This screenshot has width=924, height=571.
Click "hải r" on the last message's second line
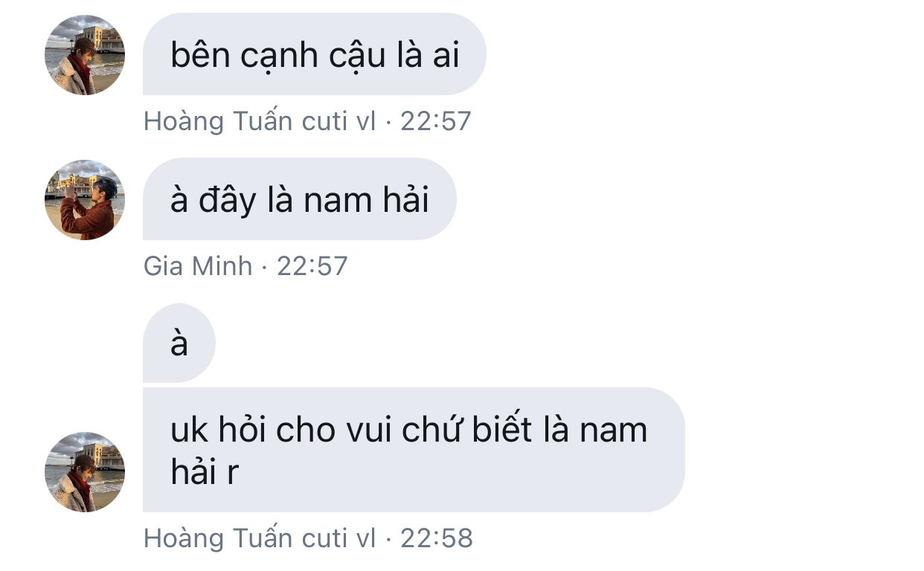point(205,472)
